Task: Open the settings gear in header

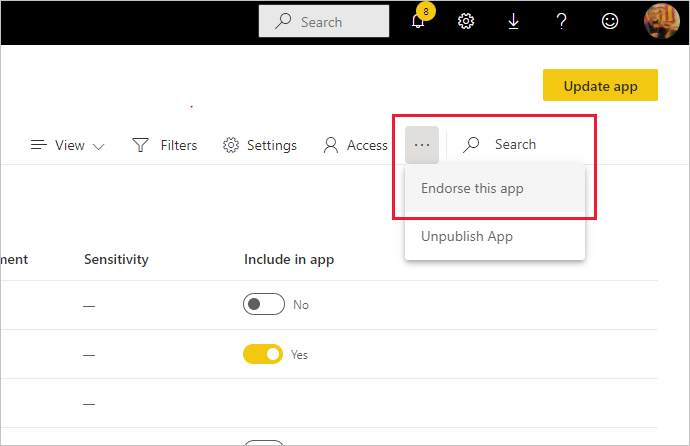Action: 465,22
